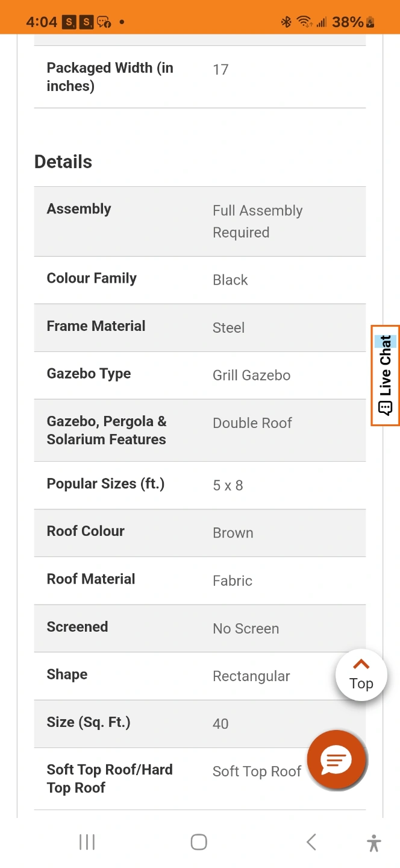Tap the messaging notification icon in status bar
Screen dimensions: 400x868
click(x=104, y=22)
